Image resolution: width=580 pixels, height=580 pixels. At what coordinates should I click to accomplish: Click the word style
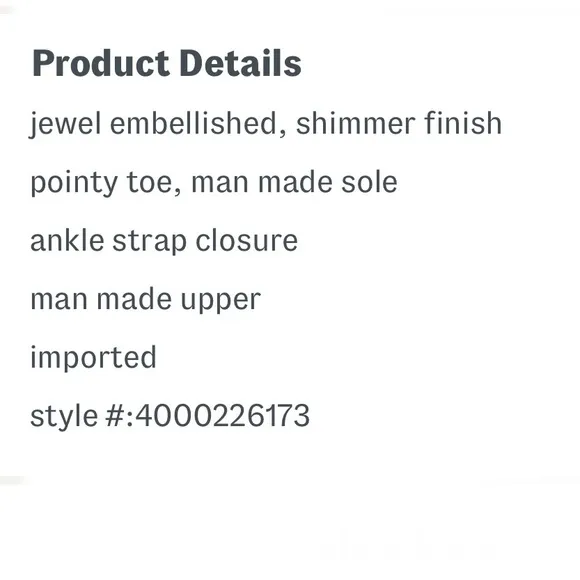click(64, 417)
